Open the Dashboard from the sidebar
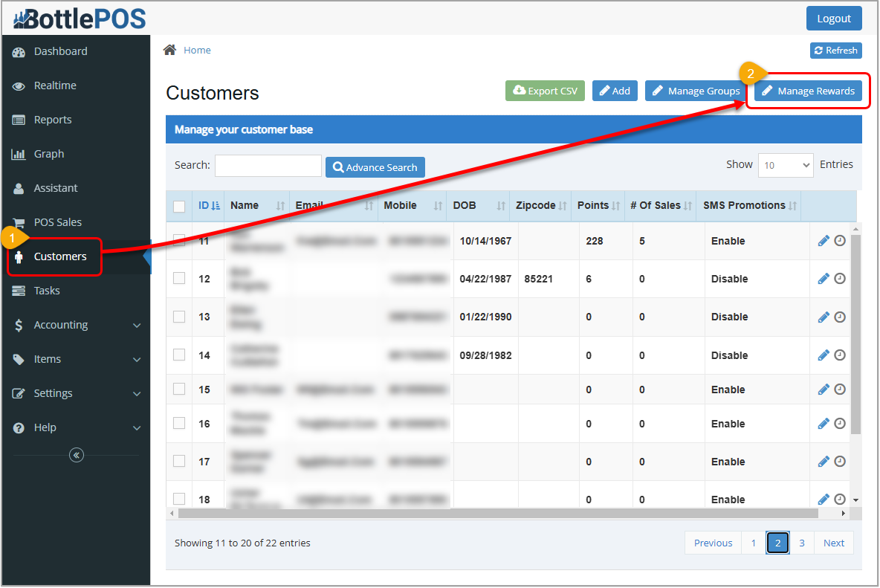Image resolution: width=880 pixels, height=588 pixels. point(59,51)
